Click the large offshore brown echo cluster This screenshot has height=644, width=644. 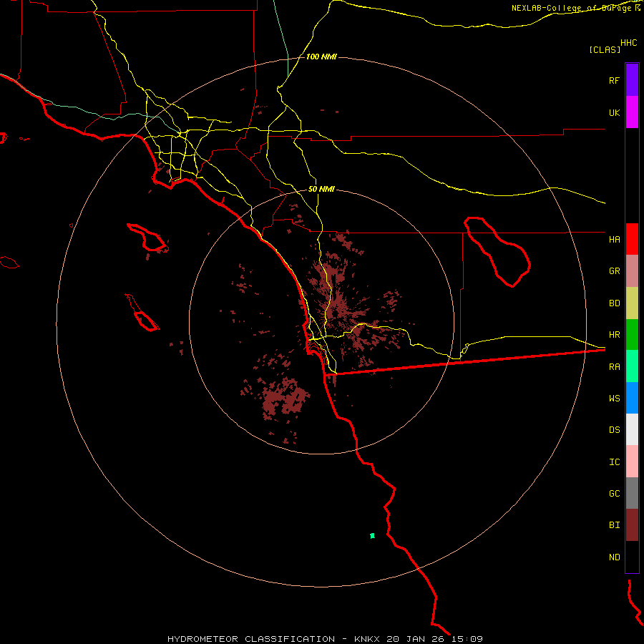pyautogui.click(x=286, y=398)
